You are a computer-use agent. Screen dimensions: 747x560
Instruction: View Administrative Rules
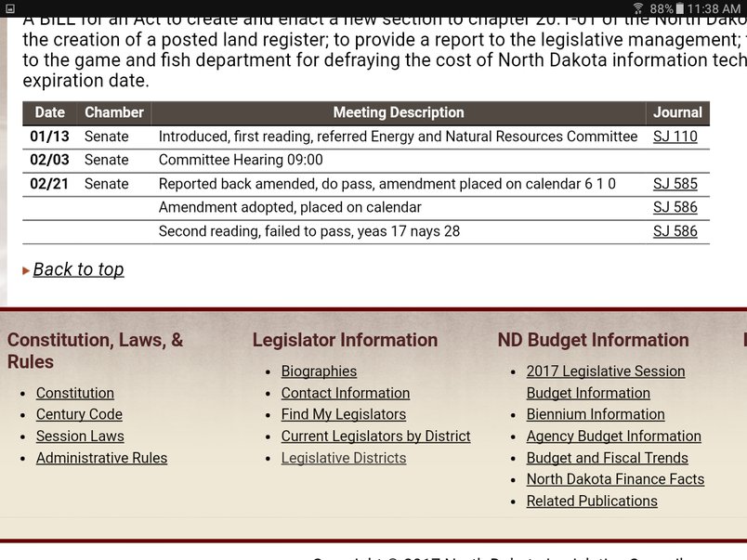pyautogui.click(x=101, y=458)
